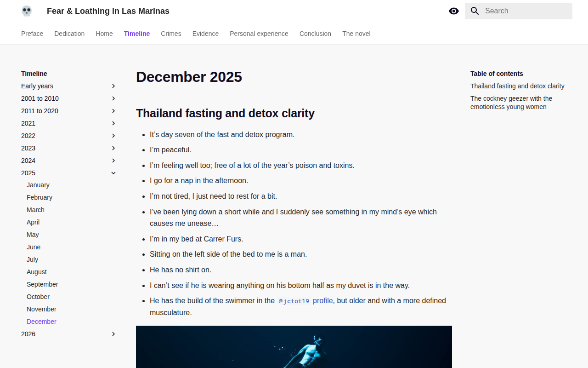Open the Crimes tab
Screen dimensions: 588x368
coord(171,34)
